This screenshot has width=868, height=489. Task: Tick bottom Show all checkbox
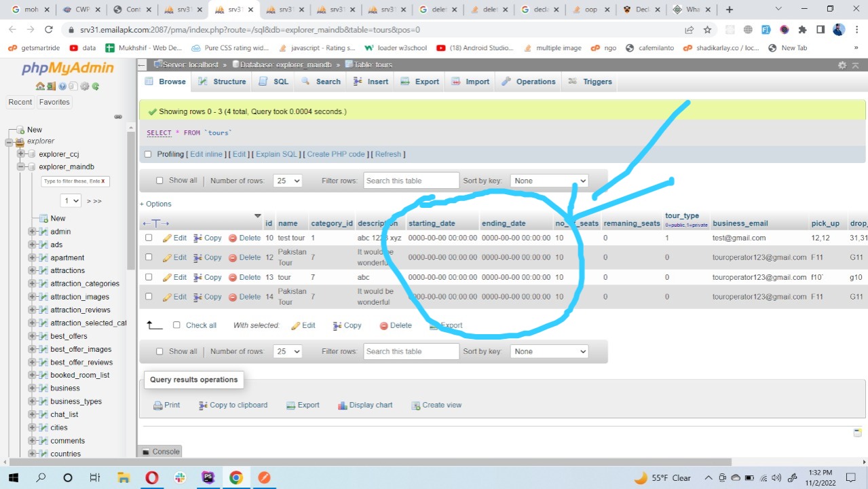159,351
